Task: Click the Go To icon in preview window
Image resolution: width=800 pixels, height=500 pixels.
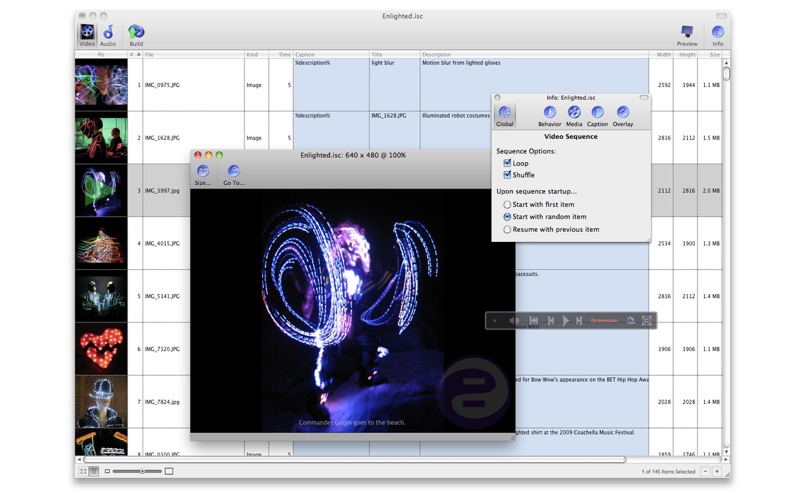Action: 234,174
